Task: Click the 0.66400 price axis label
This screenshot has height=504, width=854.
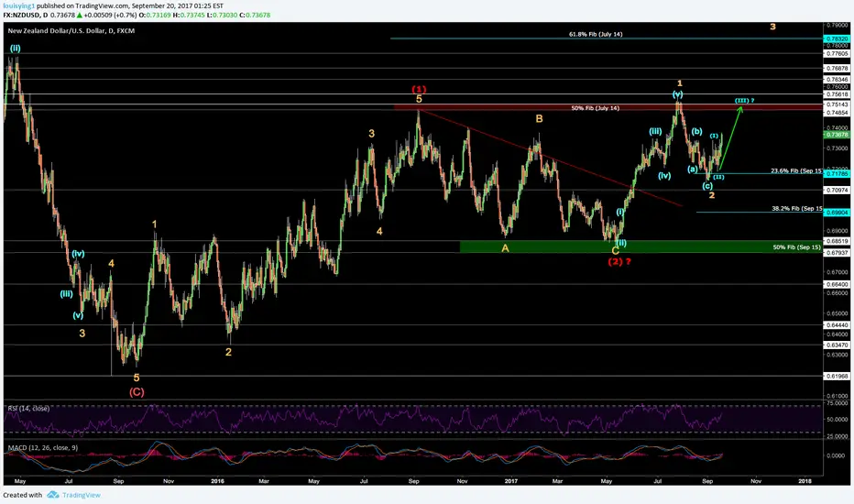Action: 838,284
